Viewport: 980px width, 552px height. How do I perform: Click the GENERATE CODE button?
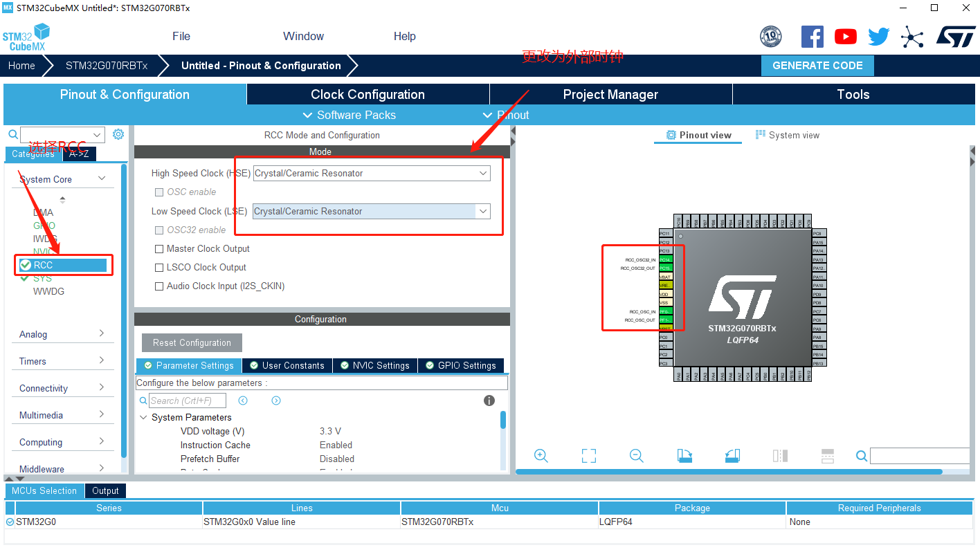(817, 66)
